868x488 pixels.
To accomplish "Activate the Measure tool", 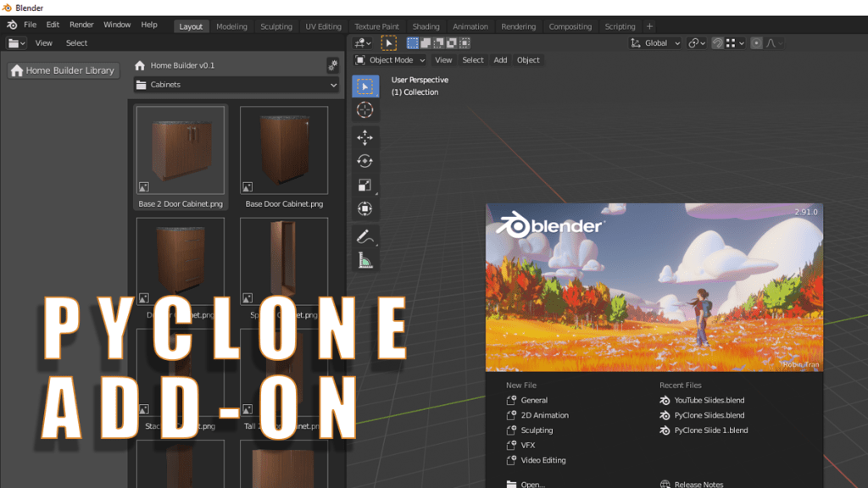I will click(365, 261).
